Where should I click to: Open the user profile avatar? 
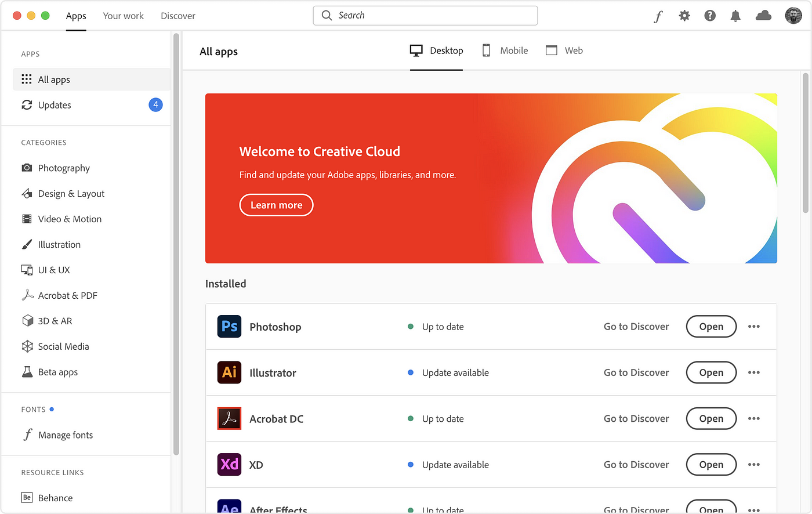tap(793, 16)
